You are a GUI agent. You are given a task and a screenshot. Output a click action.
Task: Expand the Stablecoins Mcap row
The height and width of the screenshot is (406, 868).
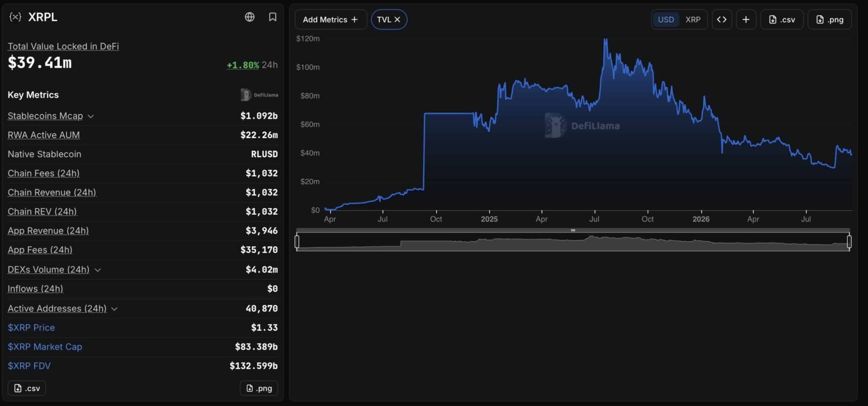click(x=91, y=116)
